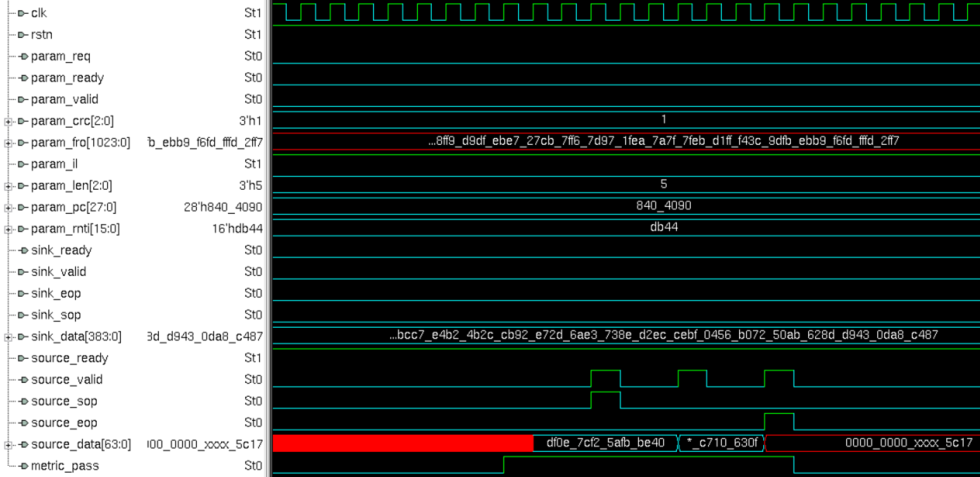Click the red unknown region of source_data
The height and width of the screenshot is (477, 980).
[402, 443]
